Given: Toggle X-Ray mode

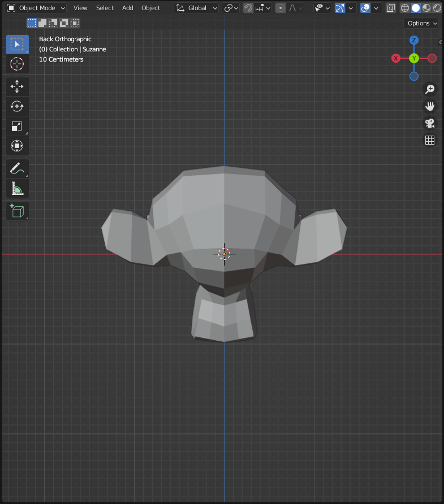Looking at the screenshot, I should 391,8.
